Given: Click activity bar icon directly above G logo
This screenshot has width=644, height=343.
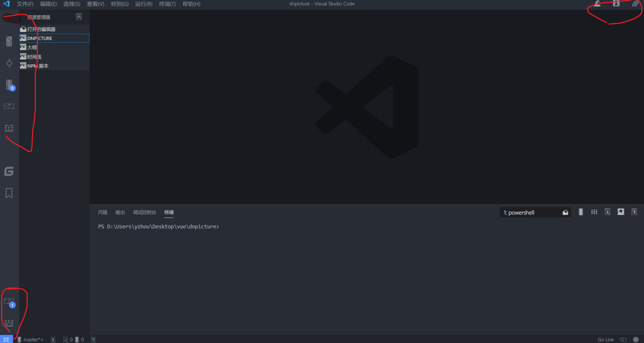Looking at the screenshot, I should [x=9, y=128].
